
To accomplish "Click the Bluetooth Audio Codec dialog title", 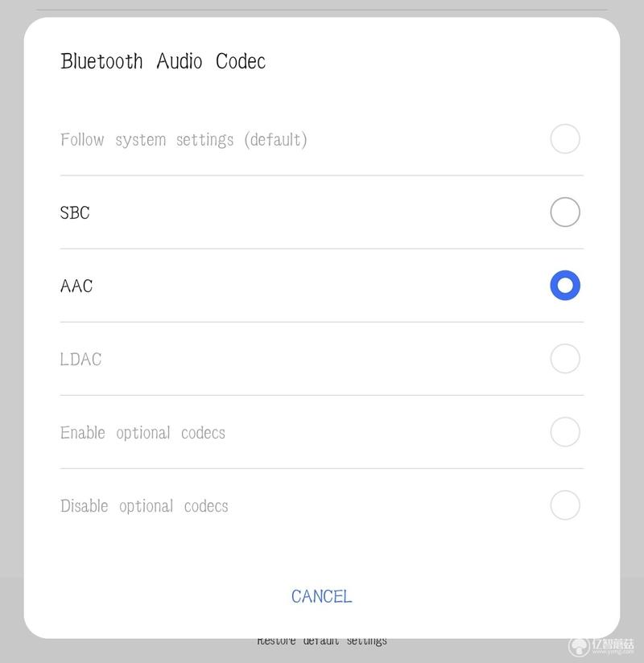I will [x=163, y=61].
